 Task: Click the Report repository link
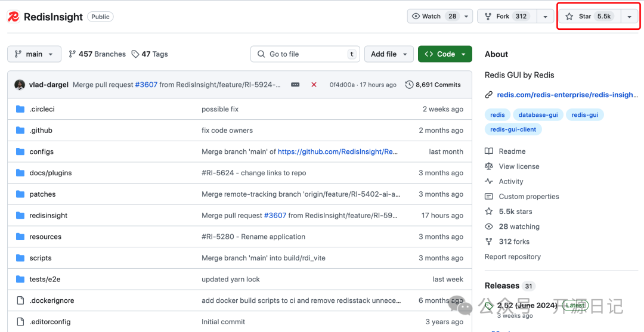[x=512, y=256]
